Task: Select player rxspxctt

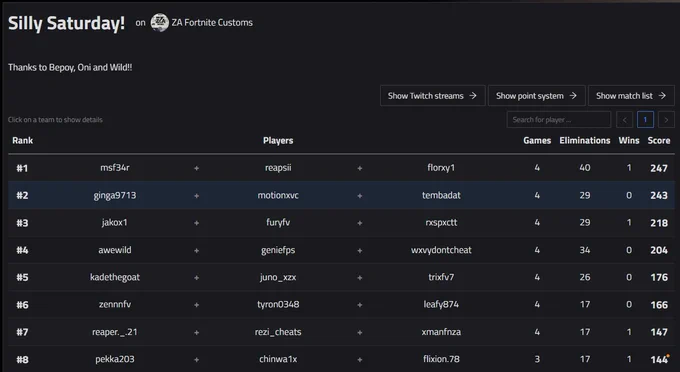Action: [441, 223]
